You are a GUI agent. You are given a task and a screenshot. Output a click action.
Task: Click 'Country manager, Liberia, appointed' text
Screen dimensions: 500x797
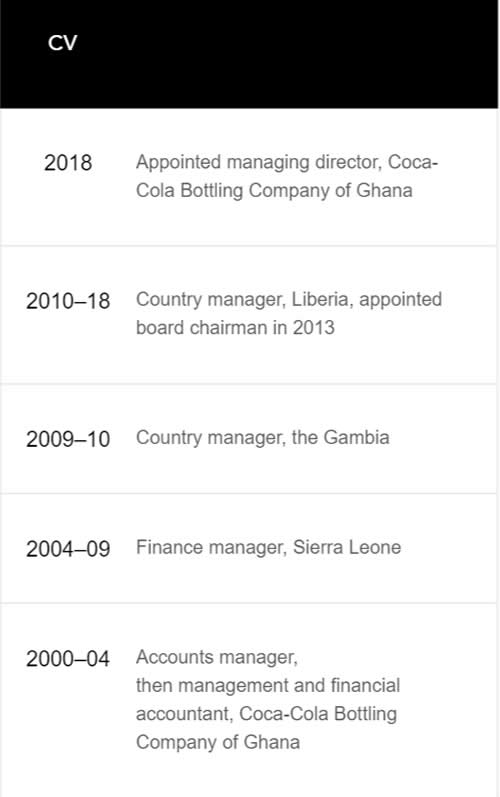[289, 299]
